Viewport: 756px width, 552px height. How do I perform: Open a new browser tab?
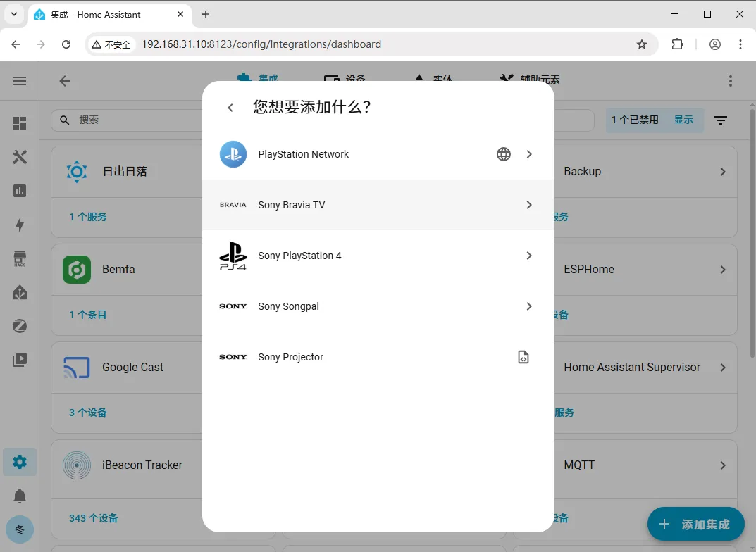click(206, 14)
